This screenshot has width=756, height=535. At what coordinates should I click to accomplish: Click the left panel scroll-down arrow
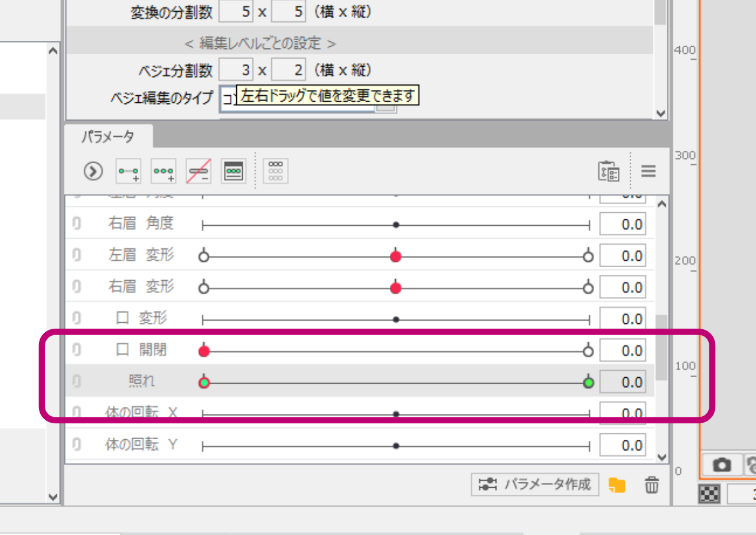(53, 497)
